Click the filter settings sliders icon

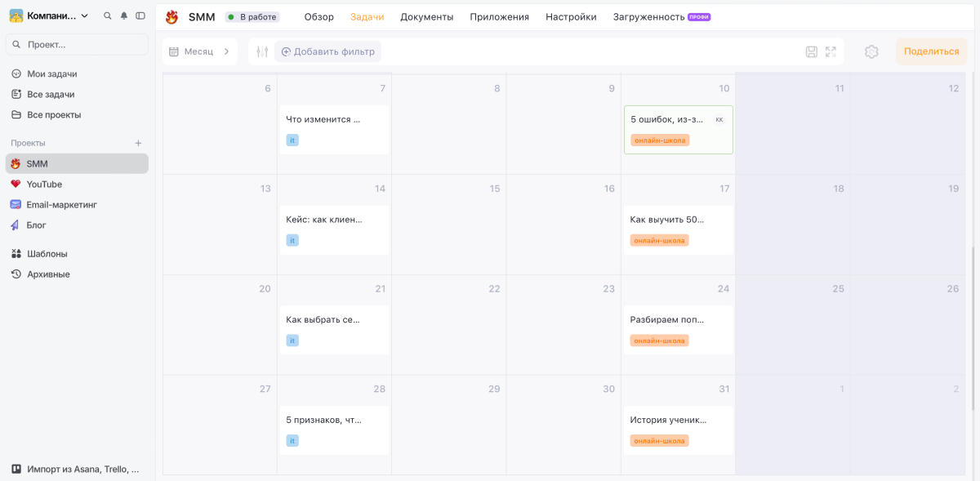[x=262, y=51]
